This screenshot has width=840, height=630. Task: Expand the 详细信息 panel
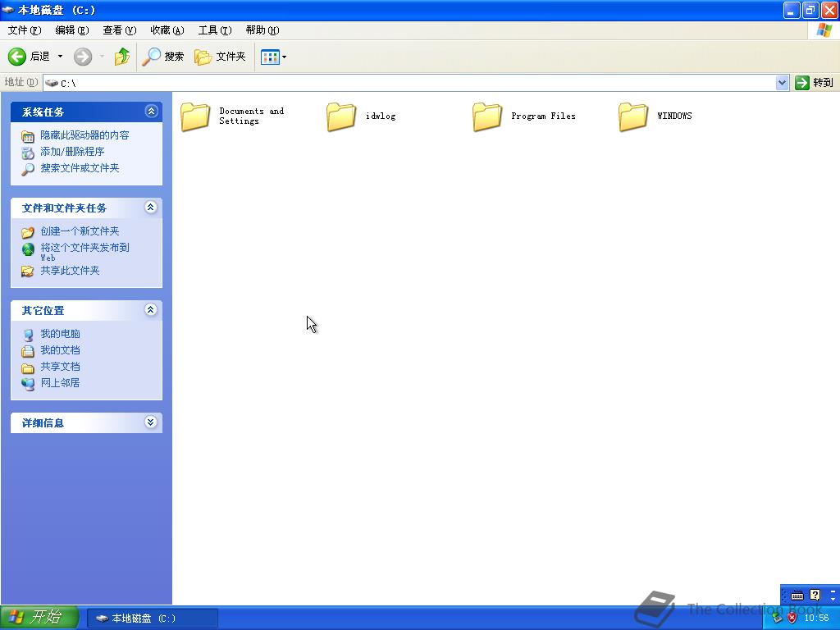tap(151, 422)
